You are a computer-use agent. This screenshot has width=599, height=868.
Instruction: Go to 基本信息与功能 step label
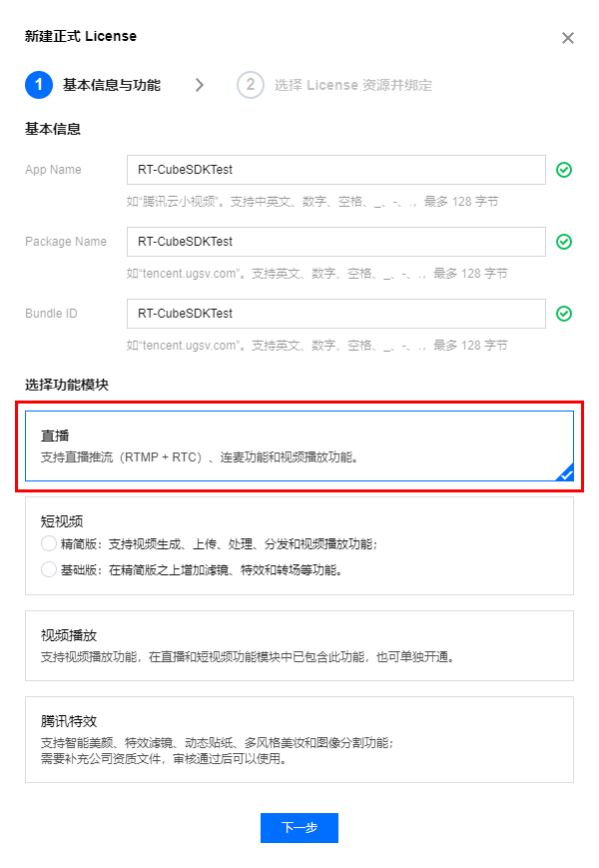112,85
